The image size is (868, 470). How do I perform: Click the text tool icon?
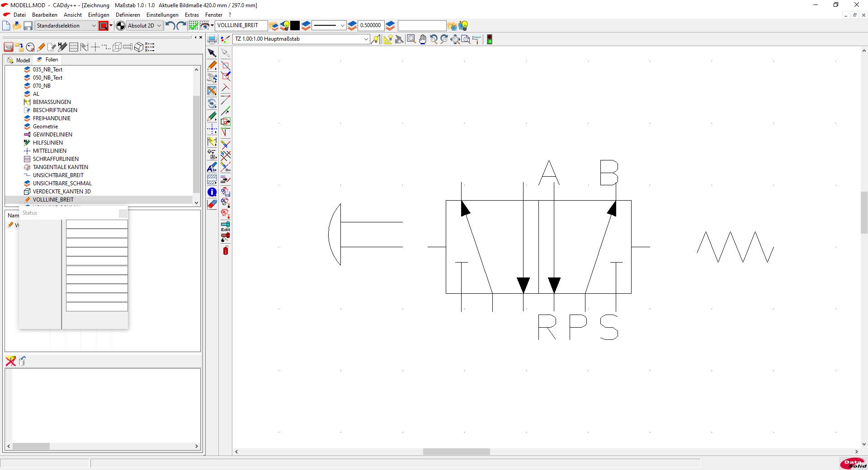212,168
